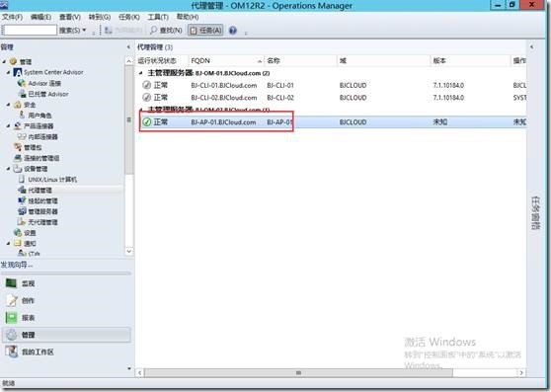Click the 查找(N) toolbar button
This screenshot has width=551, height=392.
(x=166, y=31)
